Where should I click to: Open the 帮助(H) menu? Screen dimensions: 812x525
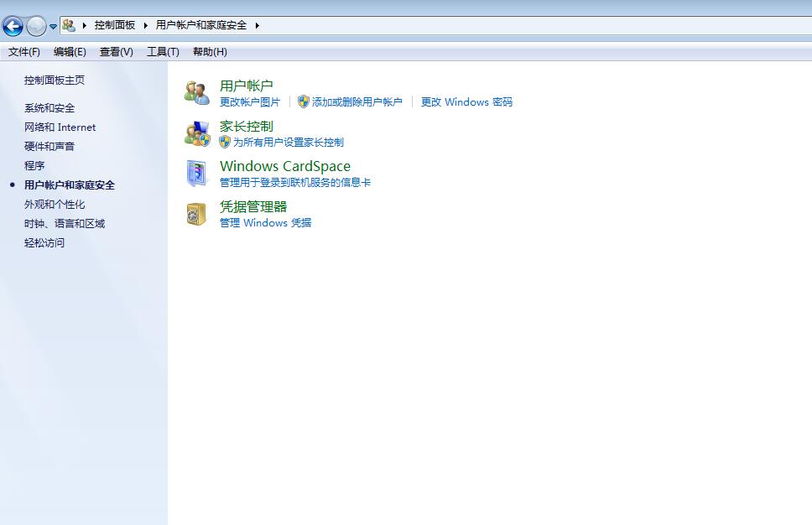click(x=210, y=52)
